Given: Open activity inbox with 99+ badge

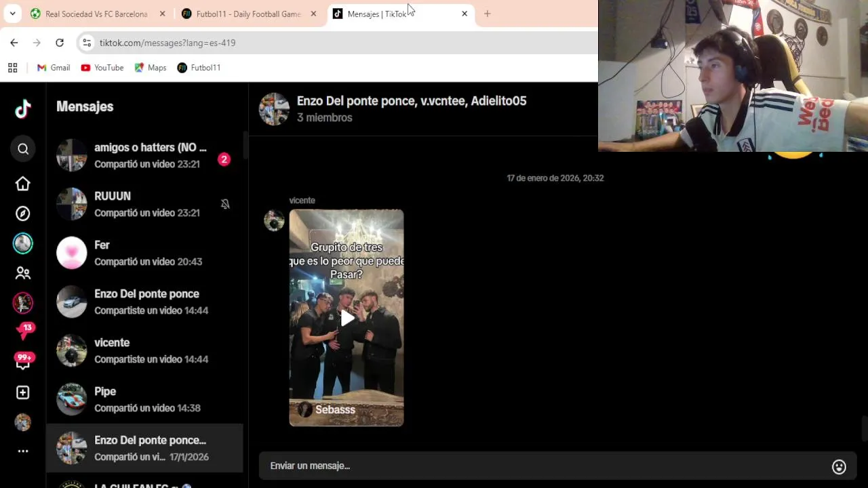Looking at the screenshot, I should [x=24, y=361].
